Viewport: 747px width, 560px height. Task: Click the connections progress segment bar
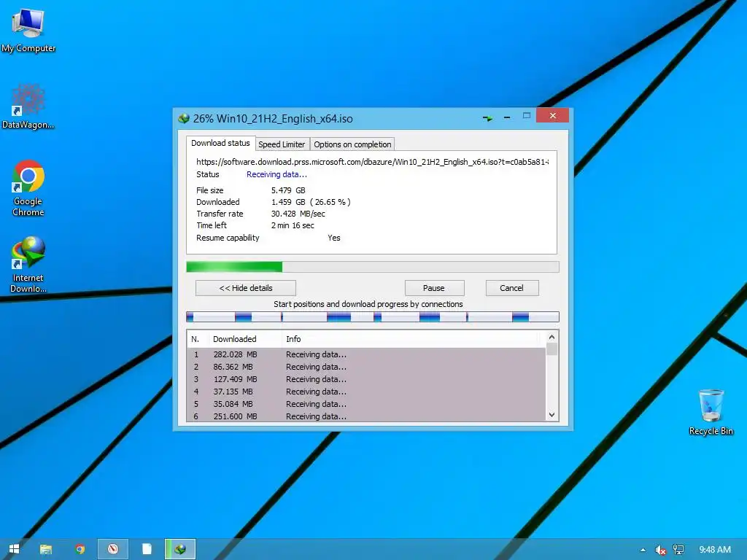(x=373, y=317)
